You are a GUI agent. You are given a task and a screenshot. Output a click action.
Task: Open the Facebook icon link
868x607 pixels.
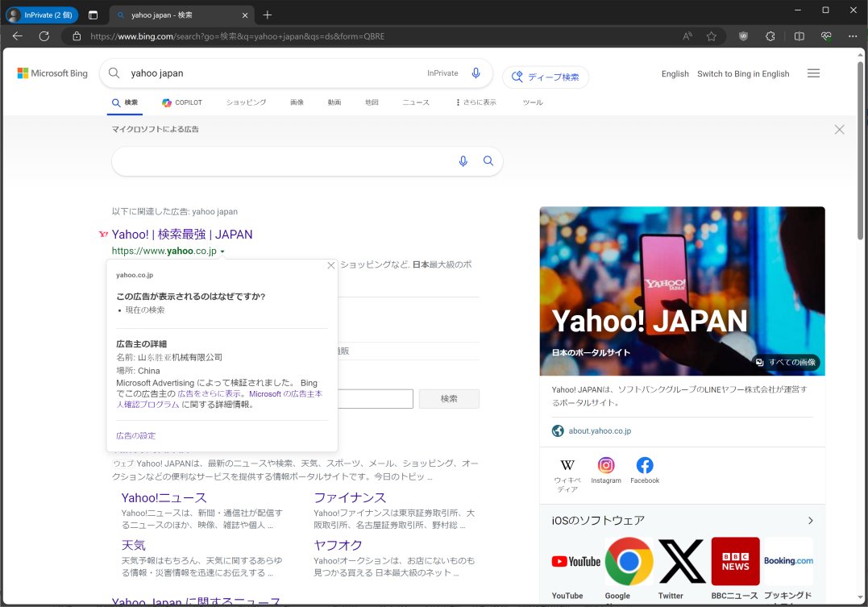pos(645,471)
